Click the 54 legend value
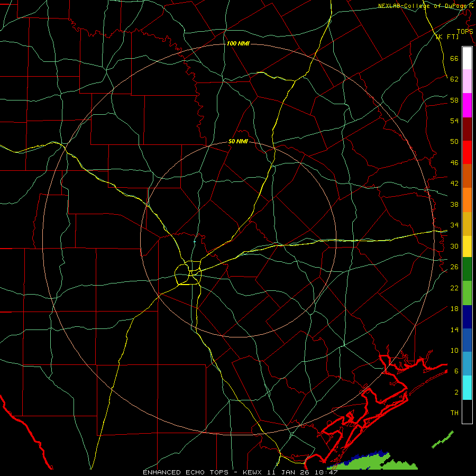 (454, 121)
